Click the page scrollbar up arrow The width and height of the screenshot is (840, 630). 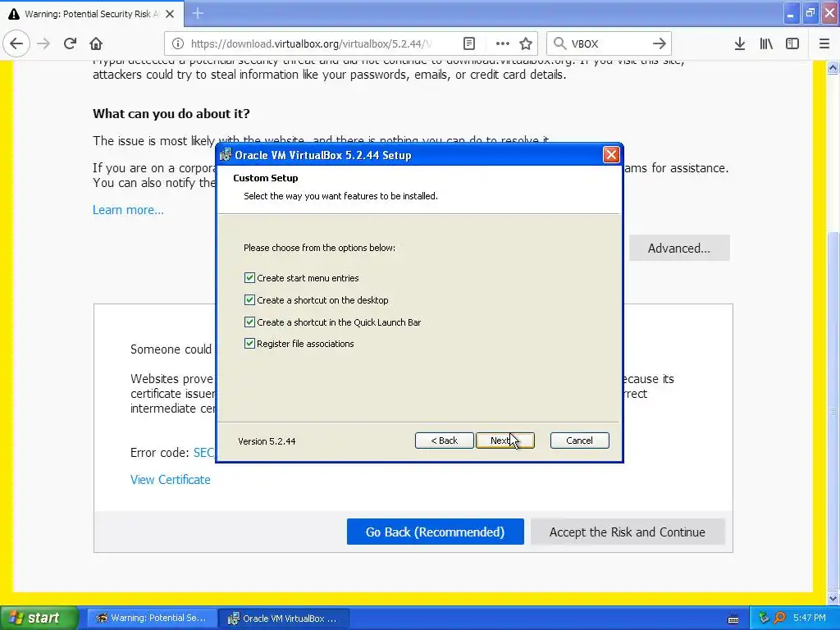(833, 67)
